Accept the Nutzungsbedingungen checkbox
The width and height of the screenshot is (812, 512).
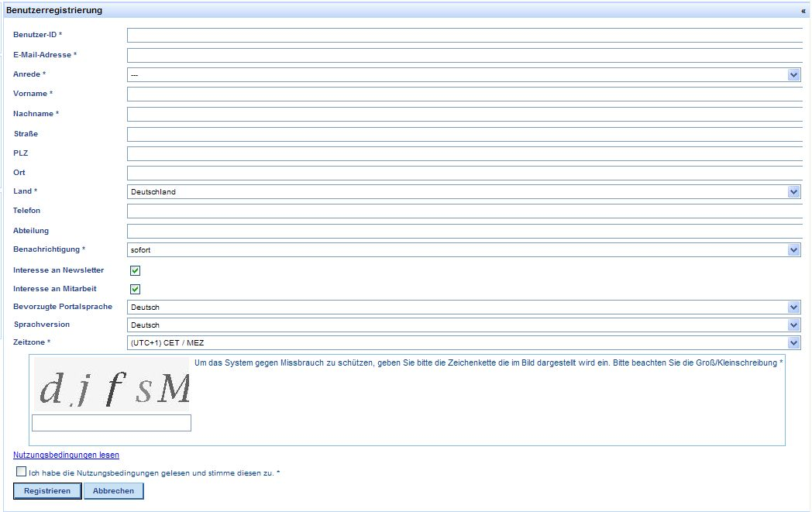(x=21, y=472)
